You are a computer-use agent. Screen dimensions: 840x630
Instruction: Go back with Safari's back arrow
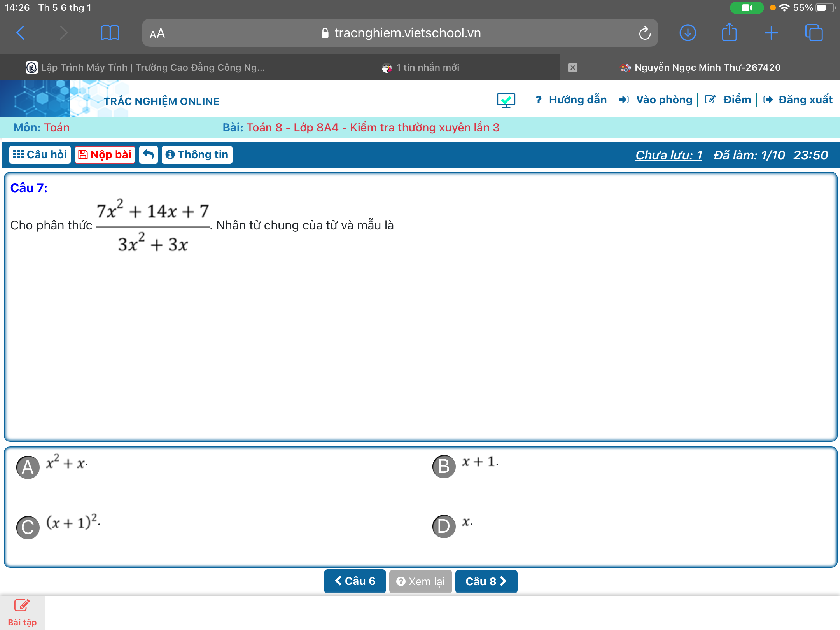pos(21,33)
